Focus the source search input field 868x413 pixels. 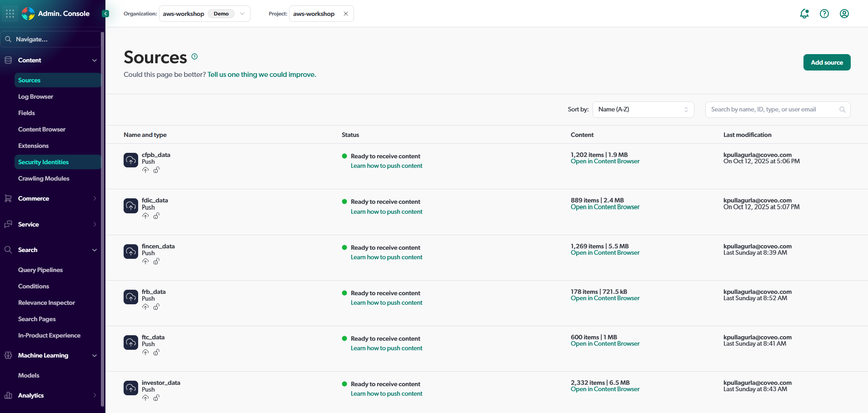[773, 110]
